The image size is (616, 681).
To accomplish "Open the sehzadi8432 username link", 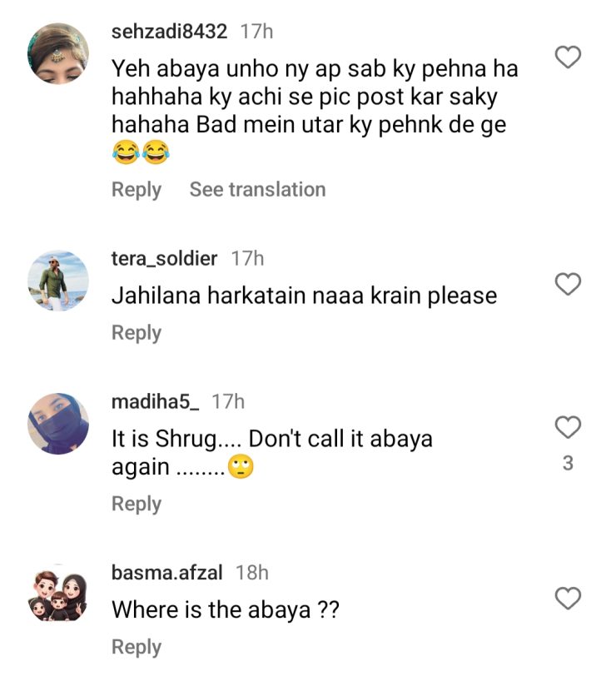I will pos(169,32).
